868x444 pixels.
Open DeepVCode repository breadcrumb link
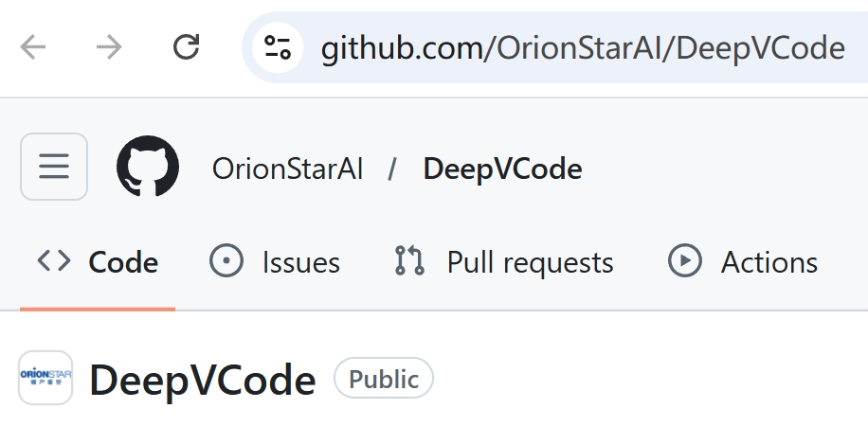[x=502, y=169]
